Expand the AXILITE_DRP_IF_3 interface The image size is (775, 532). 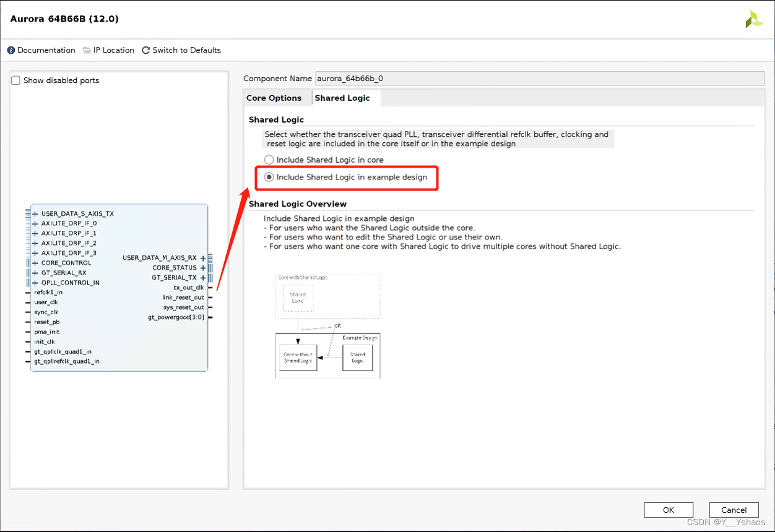[x=35, y=253]
